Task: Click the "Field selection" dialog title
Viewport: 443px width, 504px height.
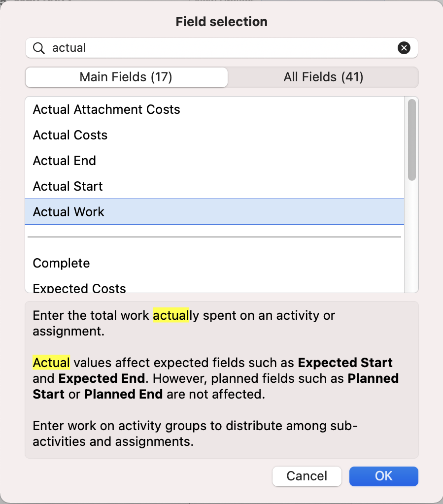Action: 222,22
